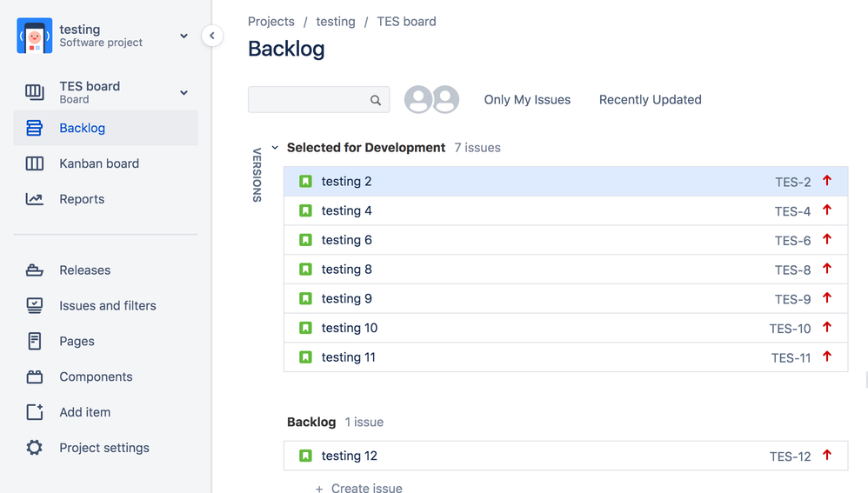
Task: Toggle Only My Issues filter
Action: [x=527, y=100]
